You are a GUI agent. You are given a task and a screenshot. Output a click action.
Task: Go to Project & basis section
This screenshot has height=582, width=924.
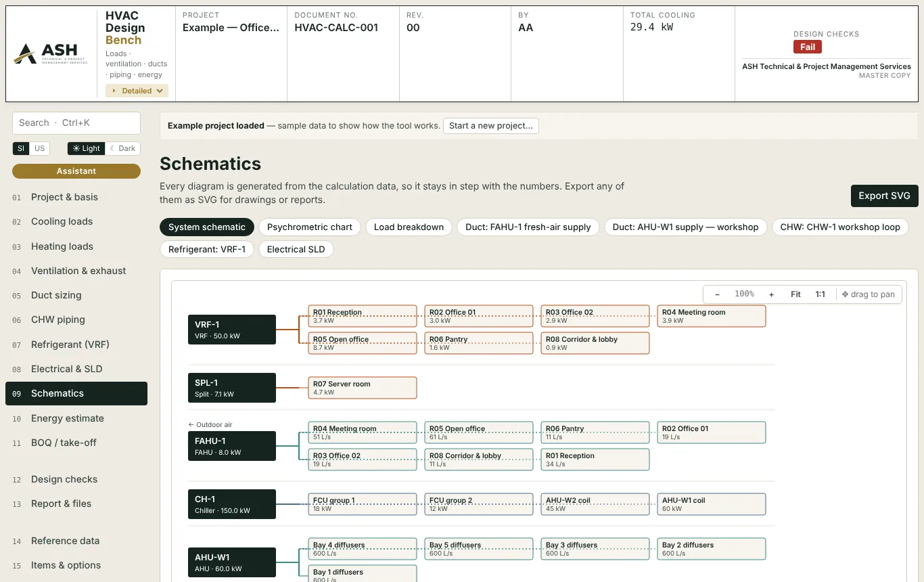click(x=76, y=197)
